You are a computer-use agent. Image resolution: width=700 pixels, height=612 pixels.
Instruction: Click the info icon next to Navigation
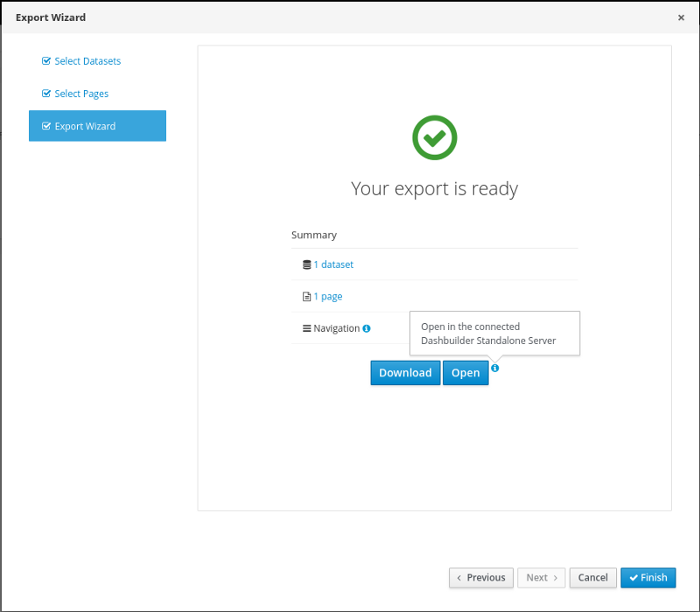pyautogui.click(x=367, y=328)
